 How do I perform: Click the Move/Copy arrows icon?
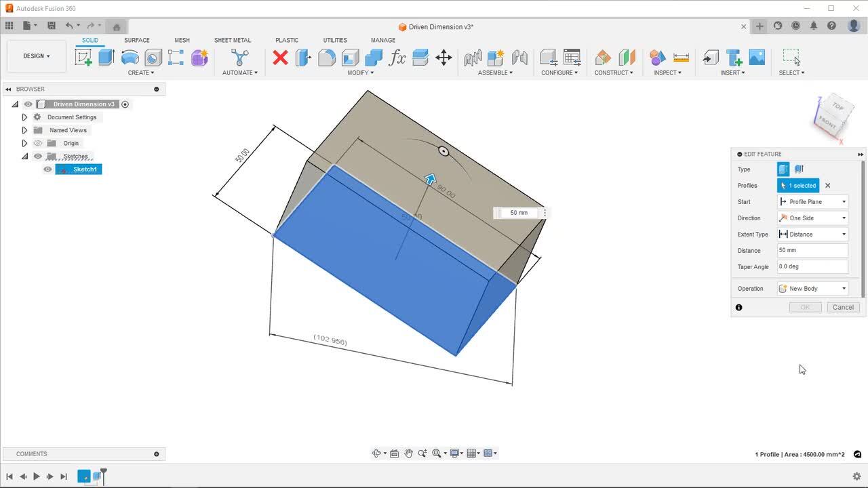point(443,58)
